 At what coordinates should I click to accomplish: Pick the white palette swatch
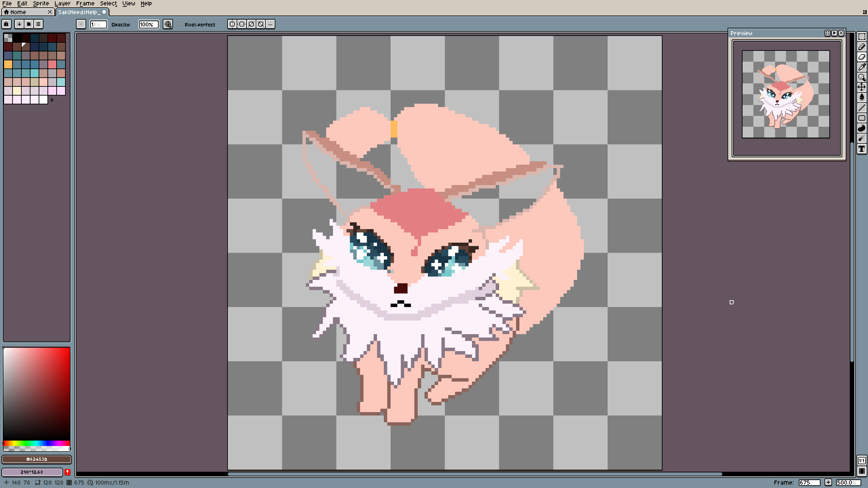point(43,99)
